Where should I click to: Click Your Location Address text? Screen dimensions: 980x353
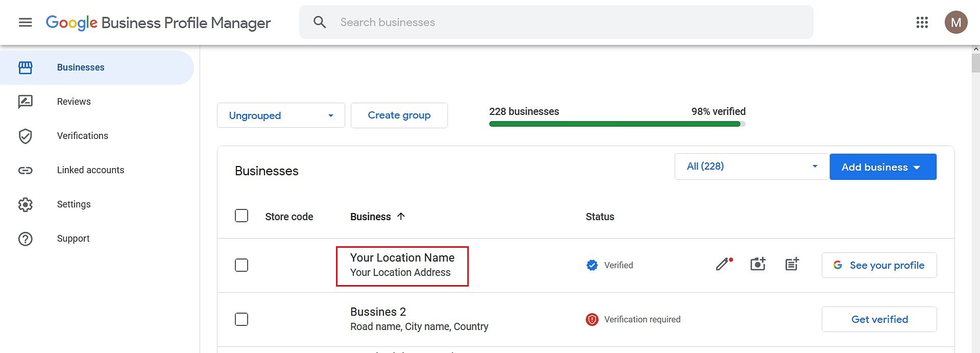pyautogui.click(x=400, y=273)
